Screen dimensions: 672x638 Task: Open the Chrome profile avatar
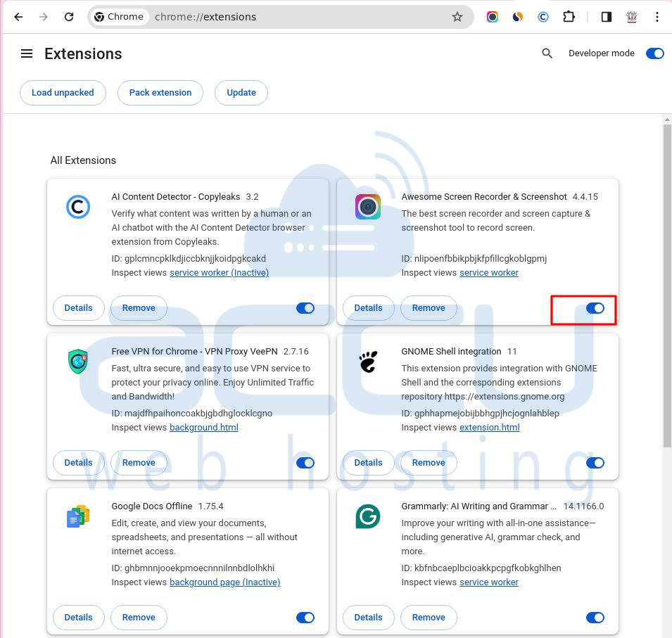[x=632, y=17]
